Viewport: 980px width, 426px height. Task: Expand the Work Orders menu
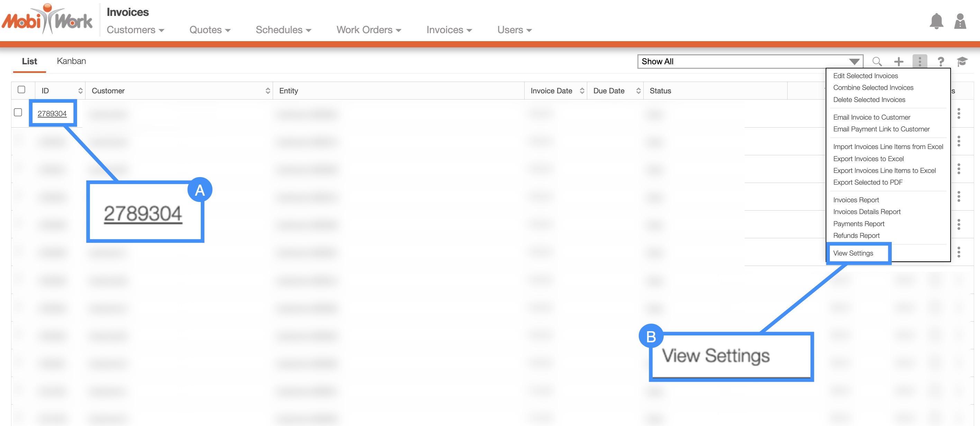368,30
